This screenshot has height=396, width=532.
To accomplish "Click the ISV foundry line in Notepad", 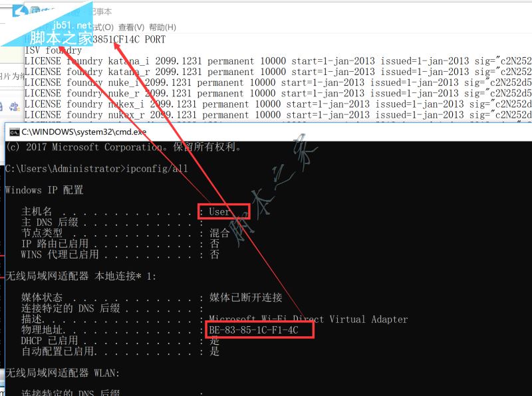I will [53, 50].
